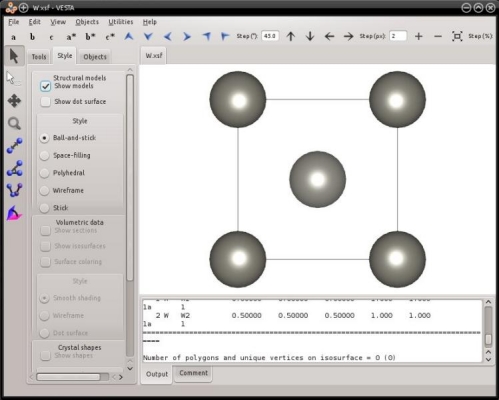Viewport: 499px width, 400px height.
Task: Activate the Magnify tool
Action: [x=14, y=123]
